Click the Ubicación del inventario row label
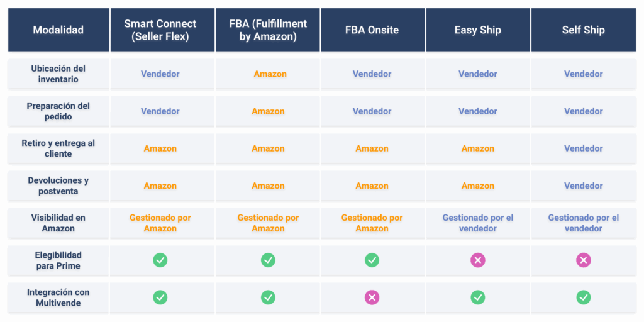This screenshot has width=644, height=322. pos(58,74)
